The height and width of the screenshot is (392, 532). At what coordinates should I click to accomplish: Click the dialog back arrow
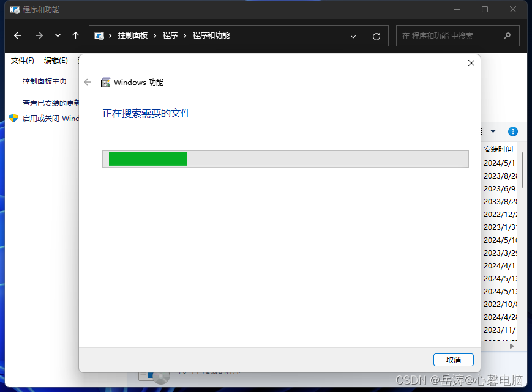(88, 82)
